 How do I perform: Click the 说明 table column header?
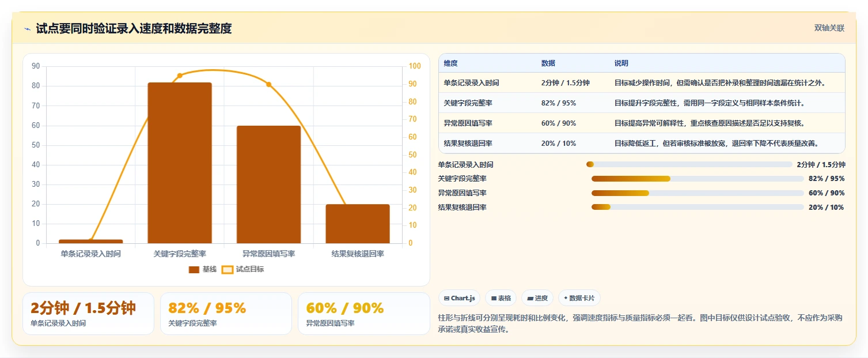click(621, 63)
